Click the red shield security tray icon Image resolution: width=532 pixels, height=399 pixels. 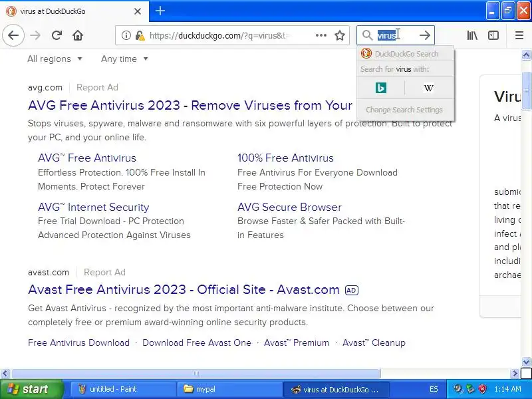pos(483,389)
